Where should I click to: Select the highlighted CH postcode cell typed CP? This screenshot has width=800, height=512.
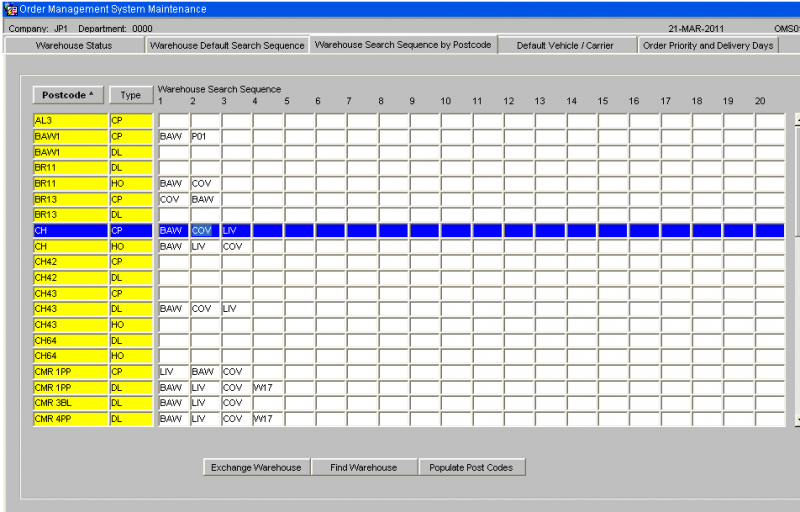pos(70,231)
